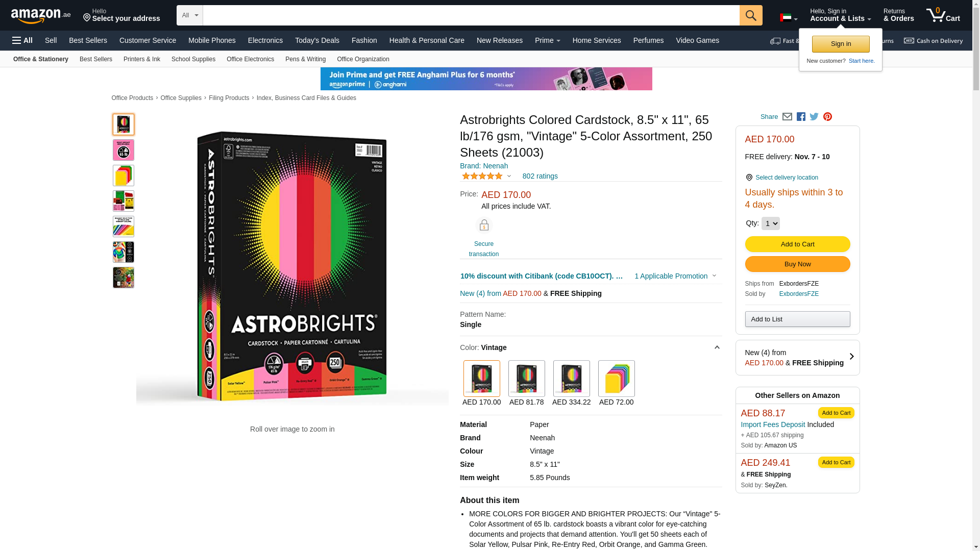Viewport: 980px width, 551px height.
Task: Open the Qty quantity dropdown
Action: point(770,223)
